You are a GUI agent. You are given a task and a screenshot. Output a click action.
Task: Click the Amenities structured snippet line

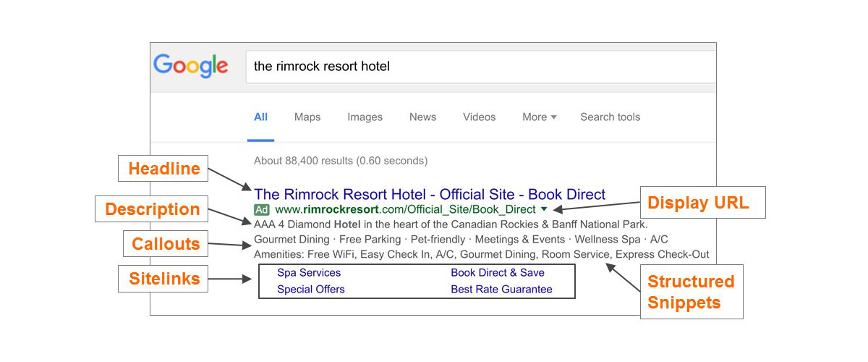click(482, 254)
